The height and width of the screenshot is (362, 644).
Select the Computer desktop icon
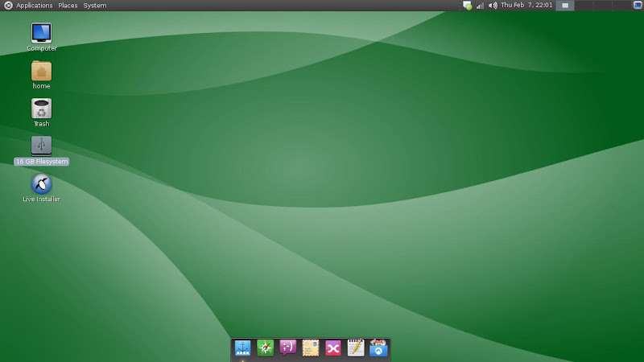click(x=41, y=33)
